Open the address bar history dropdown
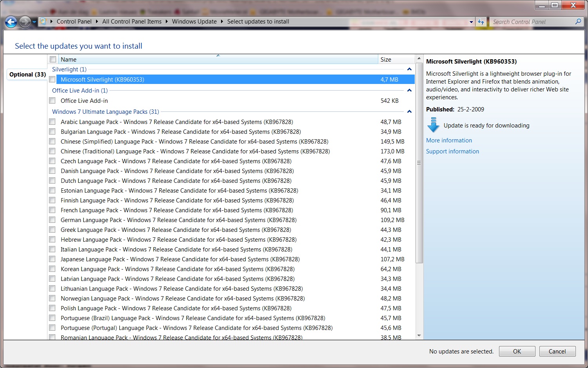The image size is (588, 368). pyautogui.click(x=471, y=22)
